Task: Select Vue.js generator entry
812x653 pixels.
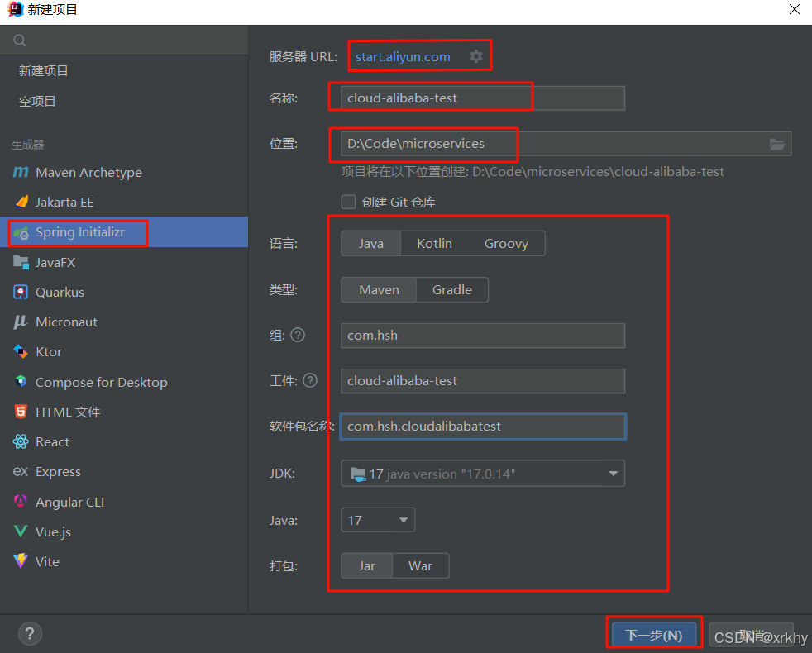Action: click(124, 531)
